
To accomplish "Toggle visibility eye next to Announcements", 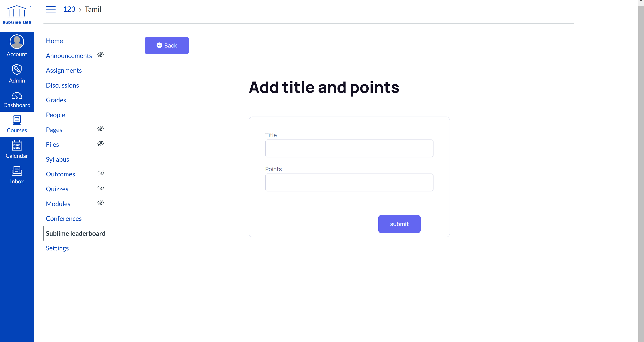I will coord(100,55).
